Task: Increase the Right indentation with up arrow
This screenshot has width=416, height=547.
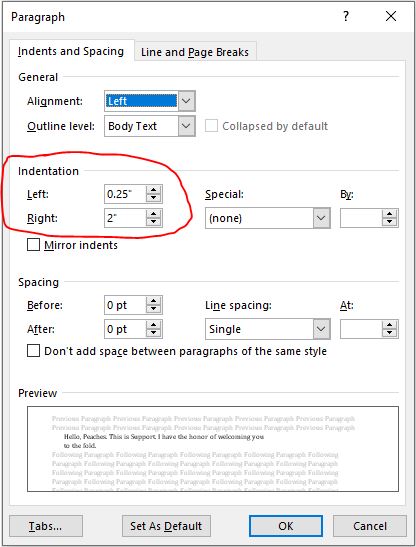Action: tap(154, 214)
